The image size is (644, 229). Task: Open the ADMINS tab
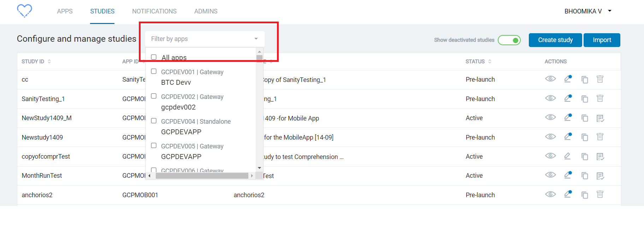pyautogui.click(x=206, y=11)
